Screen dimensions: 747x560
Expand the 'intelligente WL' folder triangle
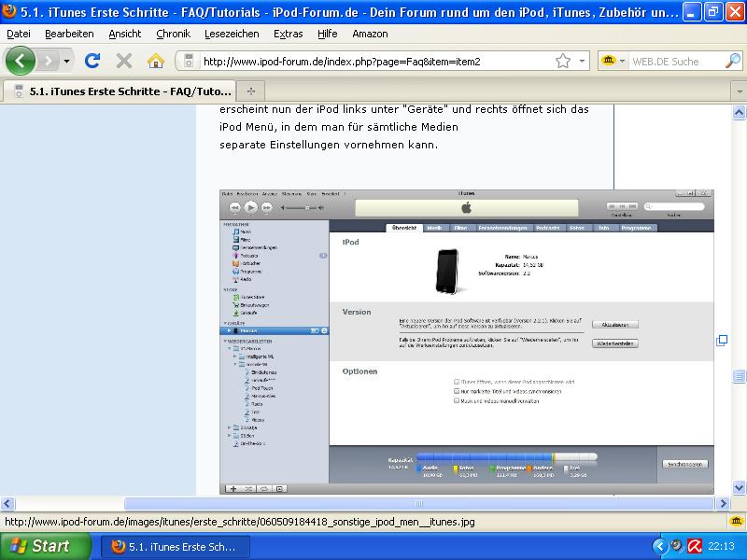coord(235,357)
